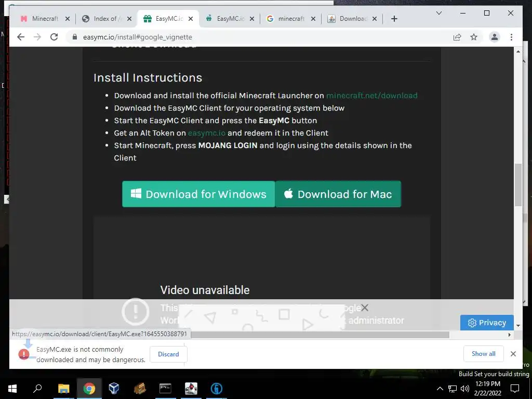Screen dimensions: 532x399
Task: Bookmark this page with star icon
Action: tap(474, 37)
